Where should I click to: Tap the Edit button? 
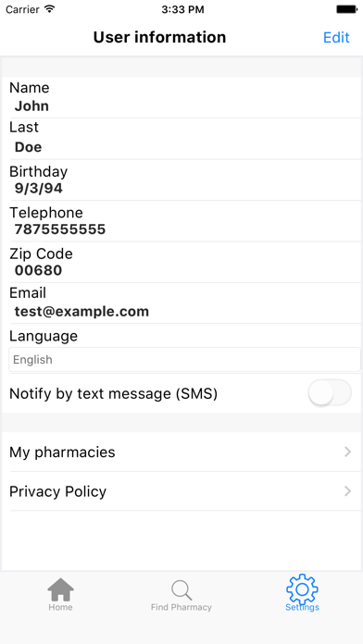(336, 37)
